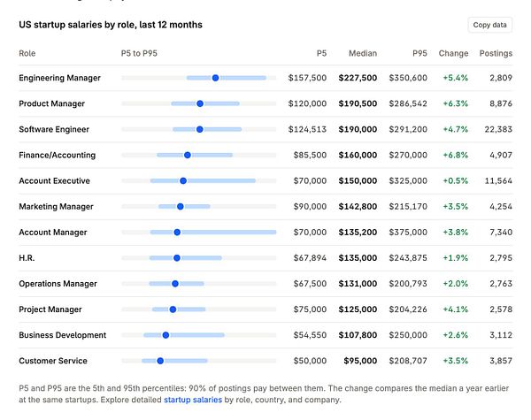Screen dimensions: 531x420
Task: Click the $124,513 P5 value
Action: tap(307, 129)
